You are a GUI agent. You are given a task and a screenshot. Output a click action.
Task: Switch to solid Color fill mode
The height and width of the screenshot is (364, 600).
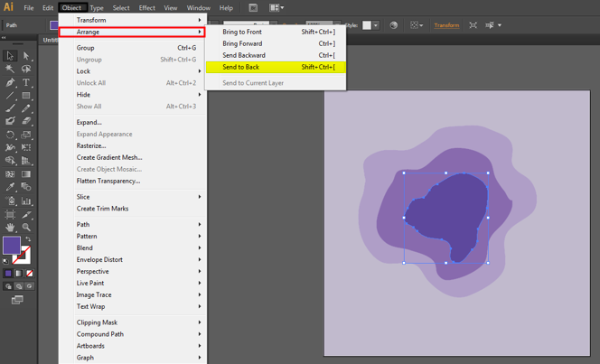point(8,273)
